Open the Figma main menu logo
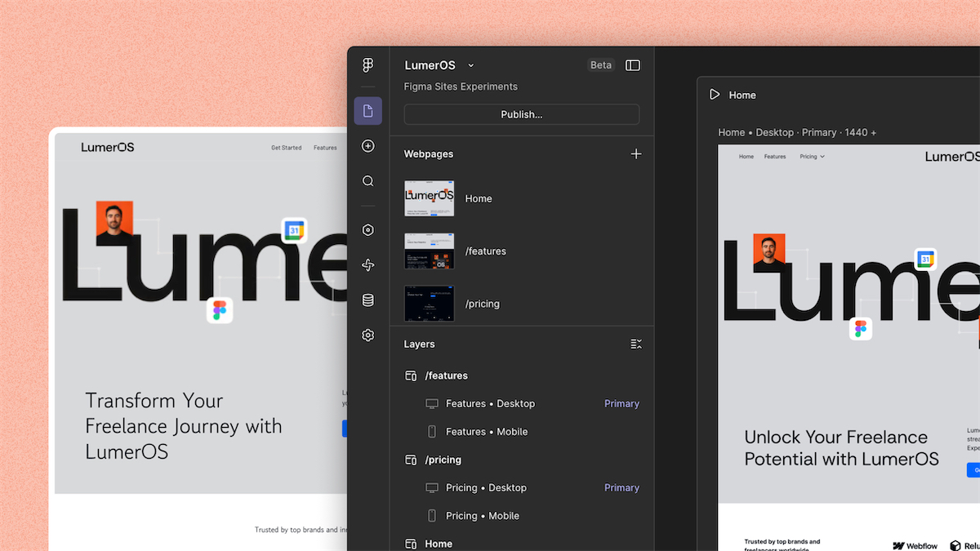This screenshot has width=980, height=551. tap(368, 65)
